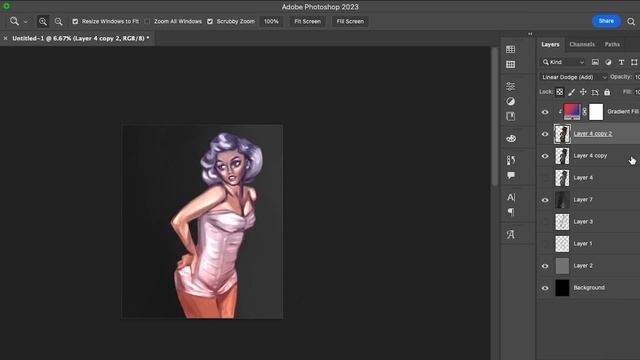Switch to the Channels tab

[x=582, y=44]
